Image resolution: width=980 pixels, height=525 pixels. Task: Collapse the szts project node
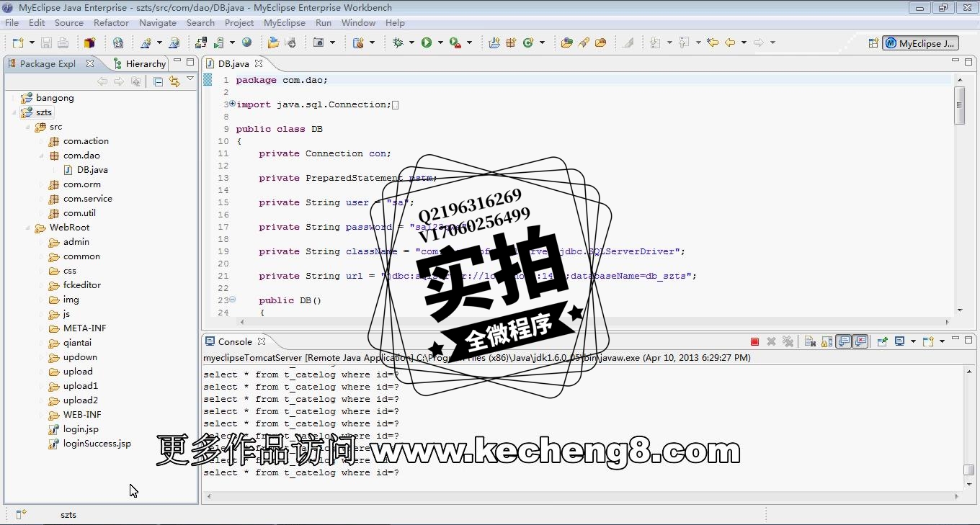(x=14, y=112)
